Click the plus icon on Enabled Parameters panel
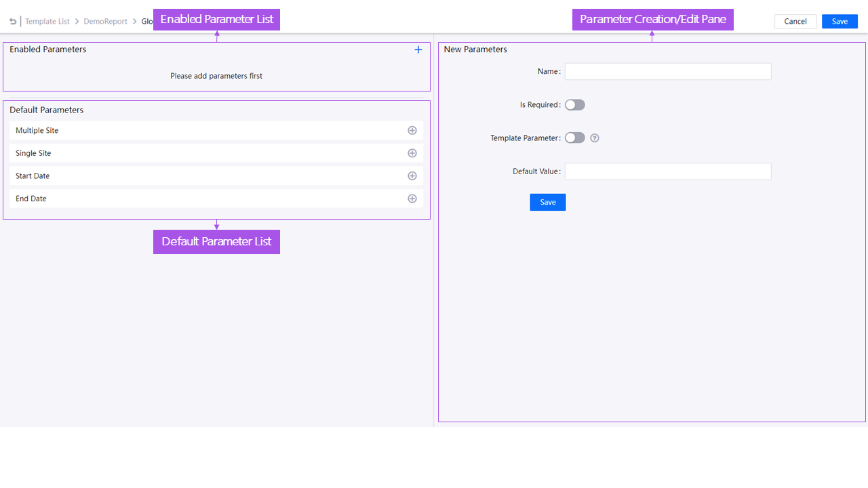 (418, 49)
